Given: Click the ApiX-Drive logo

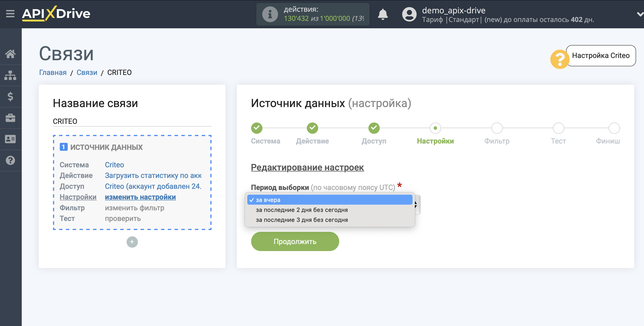Looking at the screenshot, I should pos(56,14).
